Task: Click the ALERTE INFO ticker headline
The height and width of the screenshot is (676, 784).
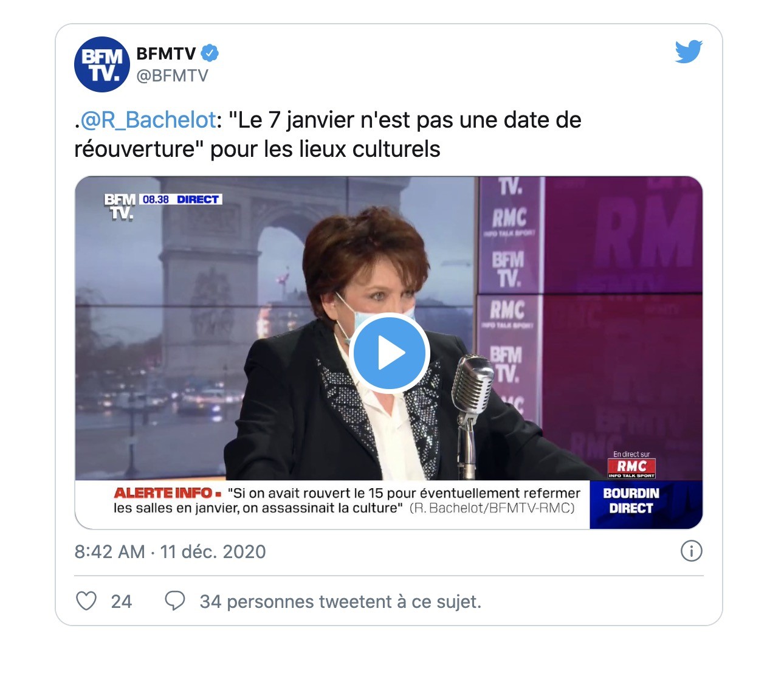Action: click(x=347, y=500)
